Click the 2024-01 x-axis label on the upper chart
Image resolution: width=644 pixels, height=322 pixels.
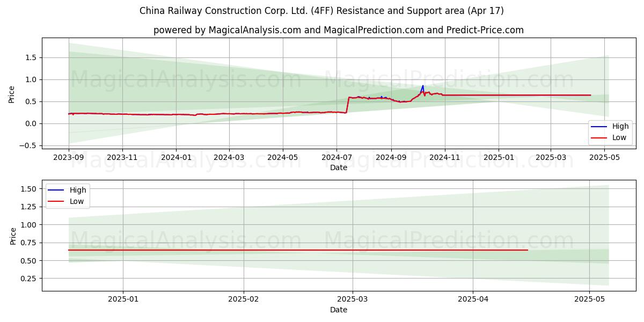(x=177, y=158)
